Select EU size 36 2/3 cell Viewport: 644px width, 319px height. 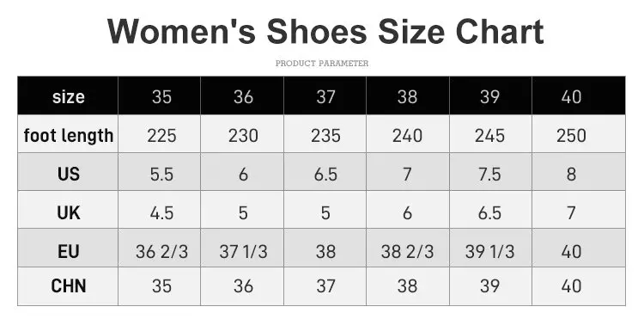coord(160,248)
